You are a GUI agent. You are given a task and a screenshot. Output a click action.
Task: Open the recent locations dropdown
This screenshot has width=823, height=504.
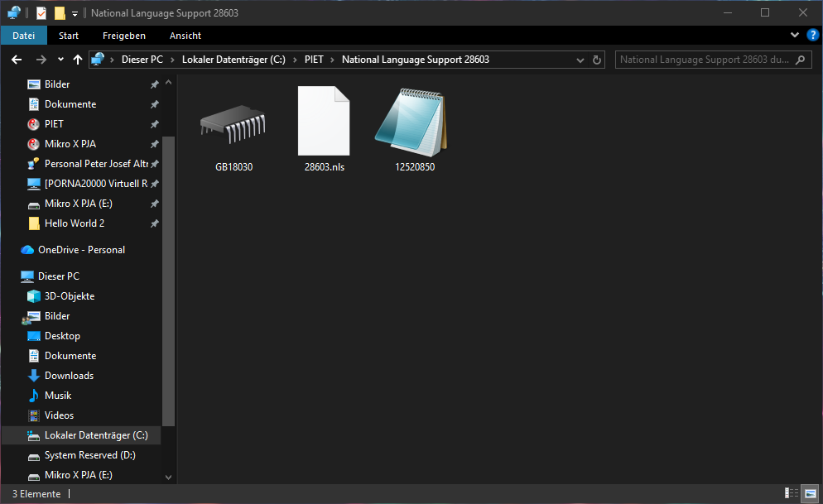[60, 60]
